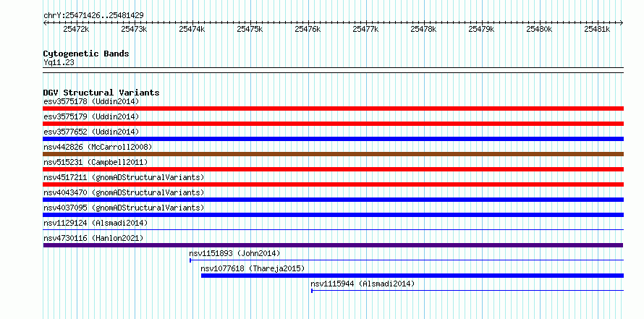Viewport: 644px width, 319px height.
Task: Click the 25478k ruler tick label
Action: click(x=424, y=29)
